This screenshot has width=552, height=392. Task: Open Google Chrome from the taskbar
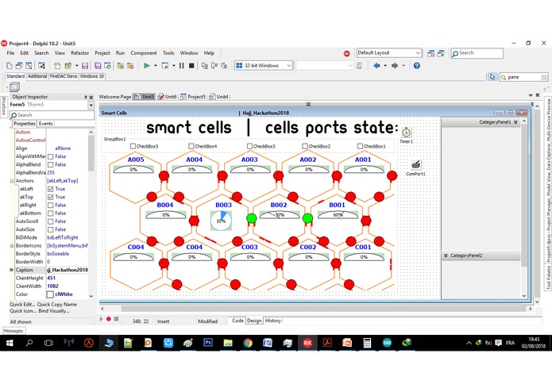(x=248, y=343)
